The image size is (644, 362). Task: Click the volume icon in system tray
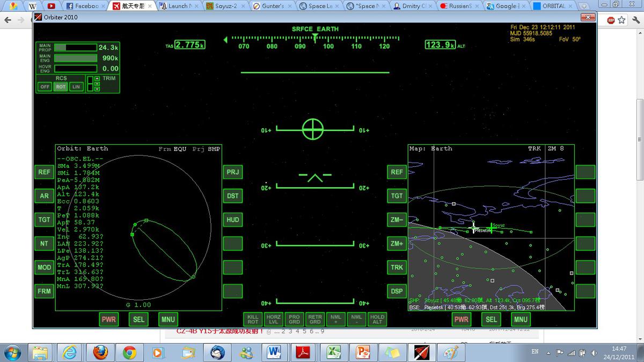[x=594, y=353]
